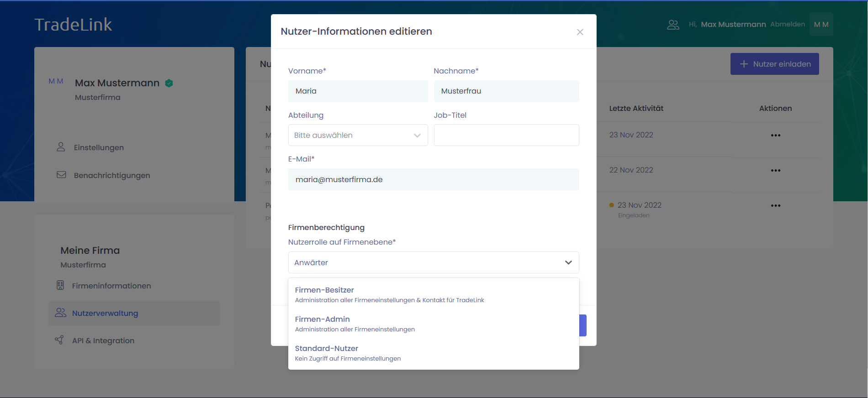
Task: Open Nutzerverwaltung in sidebar
Action: pyautogui.click(x=105, y=313)
